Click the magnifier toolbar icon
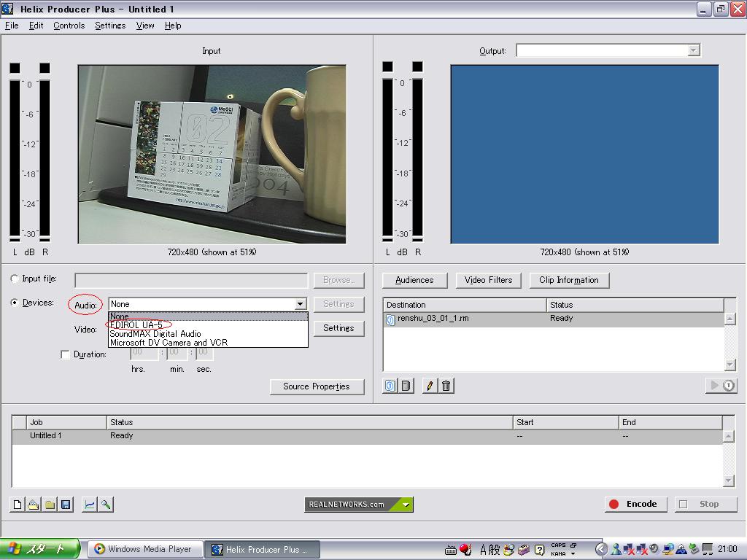 105,505
